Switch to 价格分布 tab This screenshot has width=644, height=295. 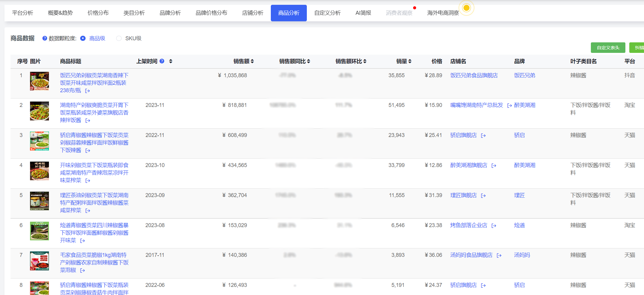point(98,13)
